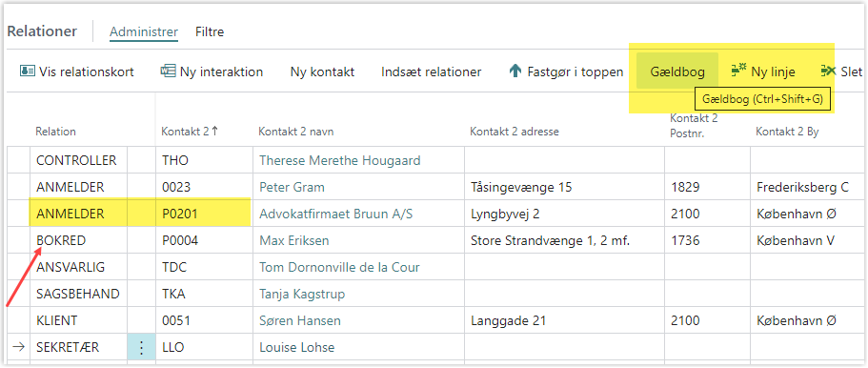Click the Ny kontakt action
Image resolution: width=868 pixels, height=368 pixels.
tap(322, 72)
